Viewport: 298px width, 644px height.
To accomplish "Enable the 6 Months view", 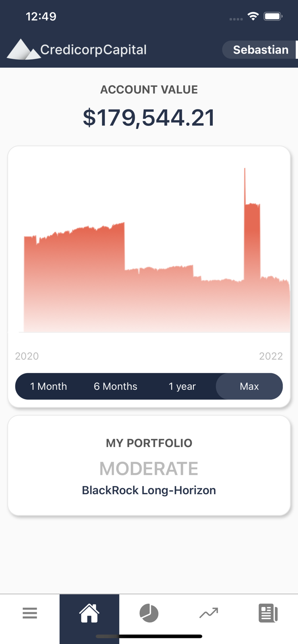I will (115, 386).
